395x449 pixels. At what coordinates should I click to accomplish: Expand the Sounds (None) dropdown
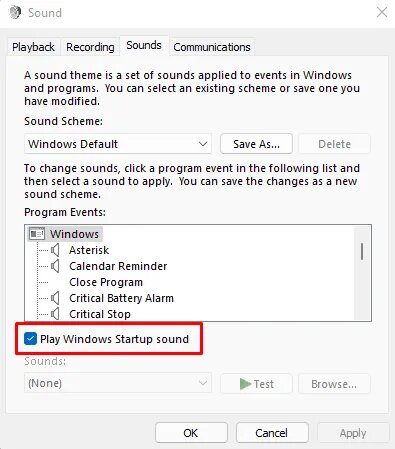coord(118,383)
